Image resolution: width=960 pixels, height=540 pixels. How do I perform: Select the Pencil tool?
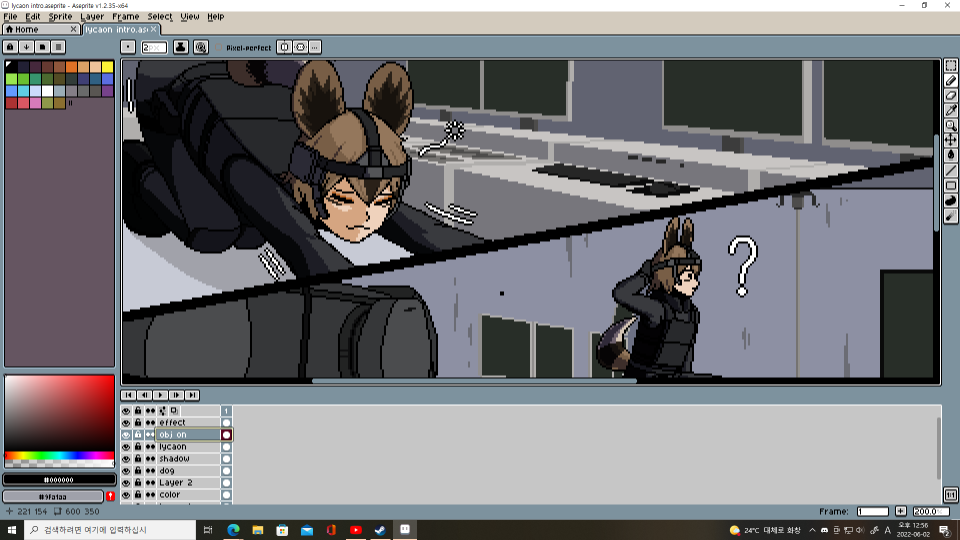[x=950, y=80]
